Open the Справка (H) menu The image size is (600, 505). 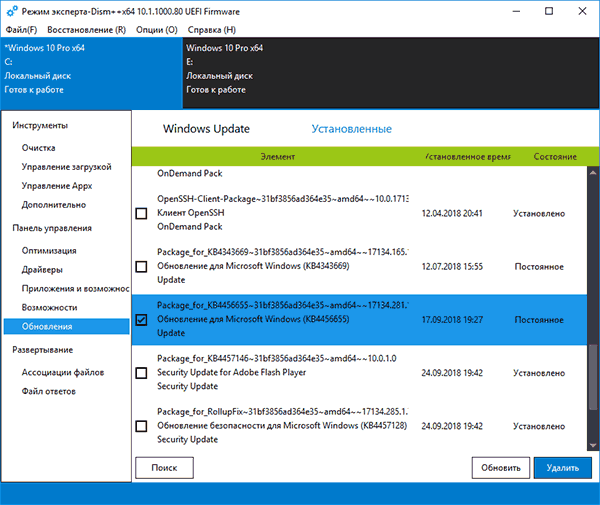click(x=212, y=30)
